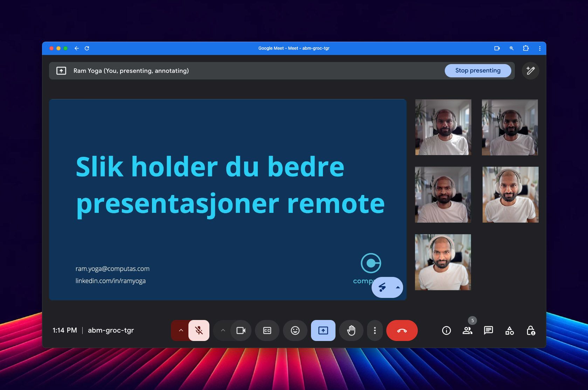Open the annotation magic pen tool

click(x=530, y=71)
